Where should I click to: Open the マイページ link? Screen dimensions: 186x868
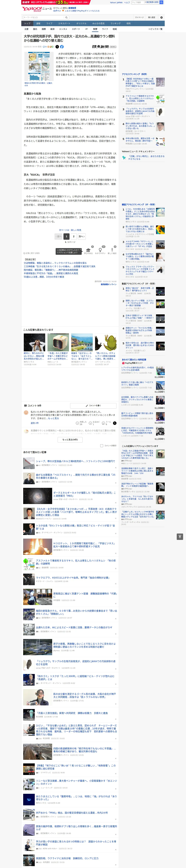(139, 18)
